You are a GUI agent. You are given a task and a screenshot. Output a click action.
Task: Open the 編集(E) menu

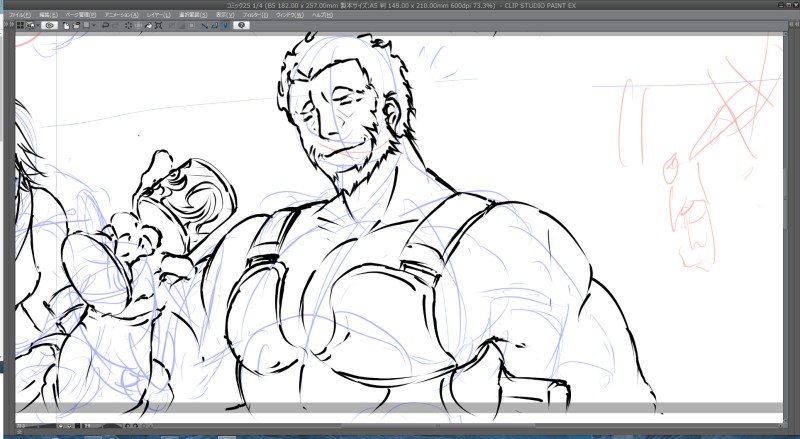(48, 15)
